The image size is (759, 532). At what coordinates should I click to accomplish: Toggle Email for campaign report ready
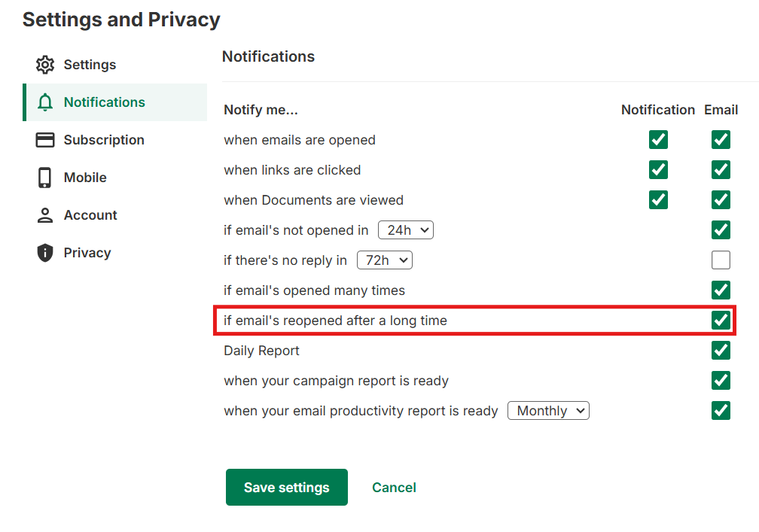[x=721, y=381]
